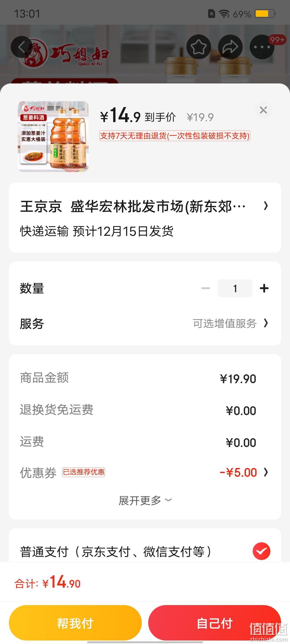This screenshot has width=290, height=644.
Task: Tap the back arrow icon
Action: (x=22, y=47)
